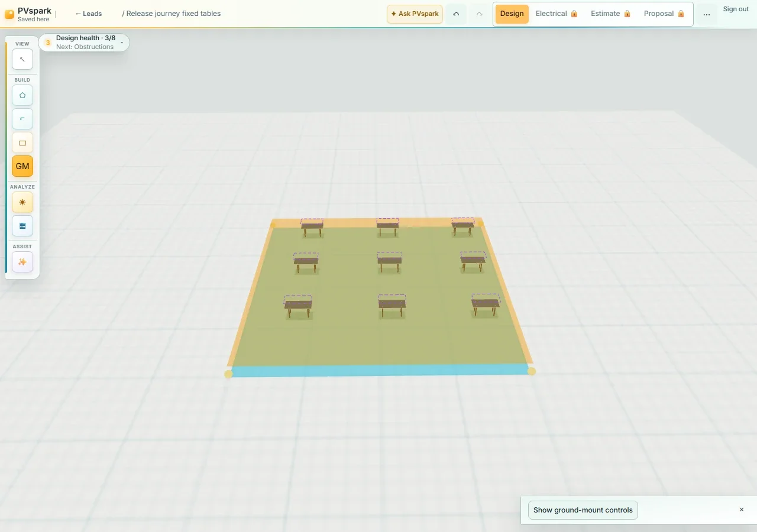Open the sun shading analysis tool
The width and height of the screenshot is (757, 532).
pyautogui.click(x=22, y=202)
